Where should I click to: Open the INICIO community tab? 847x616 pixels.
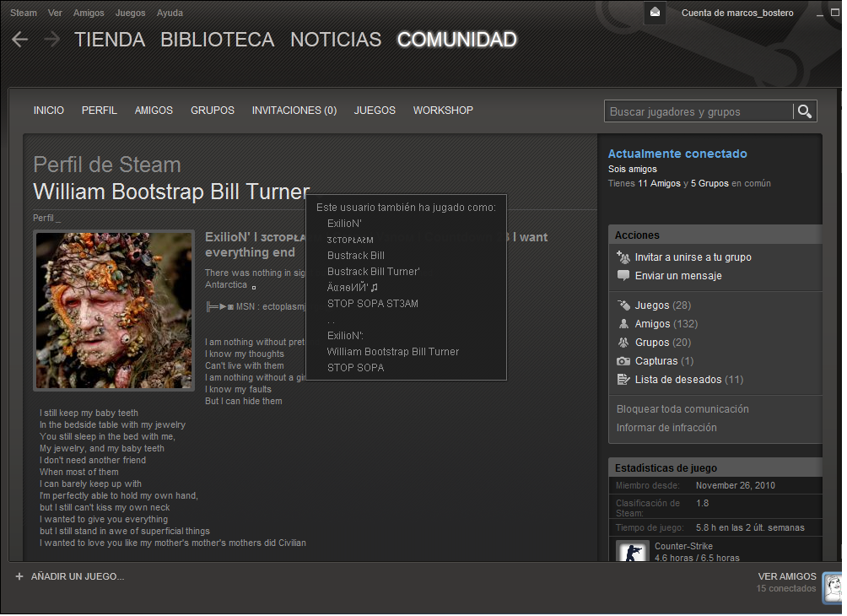49,111
